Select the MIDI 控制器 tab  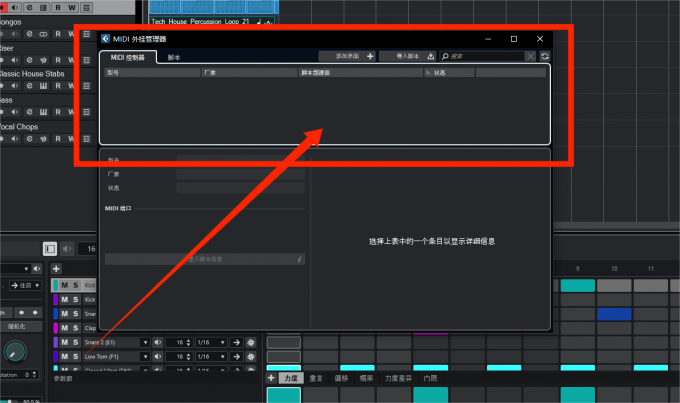pyautogui.click(x=128, y=57)
